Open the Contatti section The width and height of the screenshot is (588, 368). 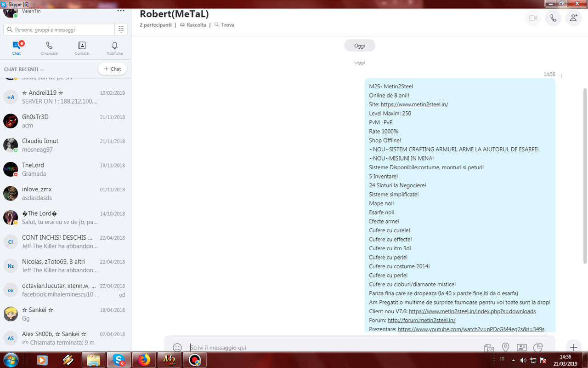pos(82,47)
